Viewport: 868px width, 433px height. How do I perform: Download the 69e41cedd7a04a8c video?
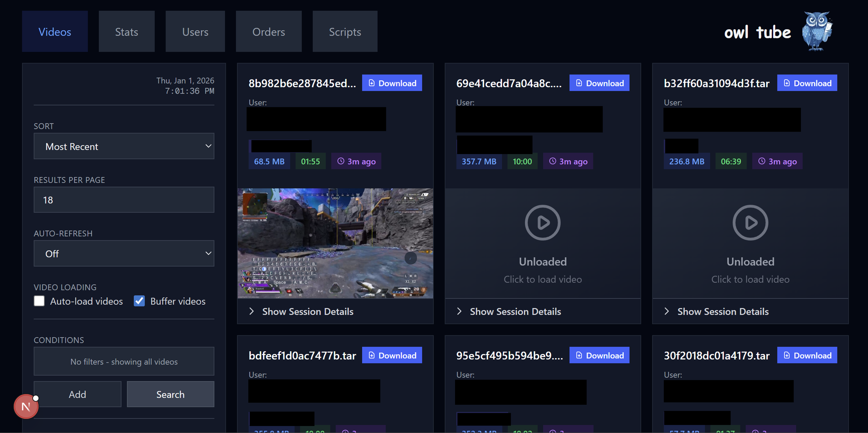[599, 83]
